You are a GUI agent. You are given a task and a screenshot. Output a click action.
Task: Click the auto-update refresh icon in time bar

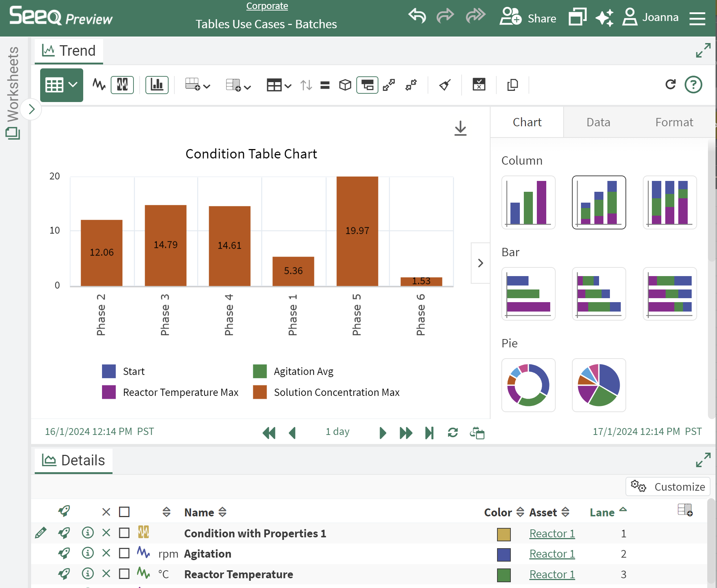[x=453, y=432]
